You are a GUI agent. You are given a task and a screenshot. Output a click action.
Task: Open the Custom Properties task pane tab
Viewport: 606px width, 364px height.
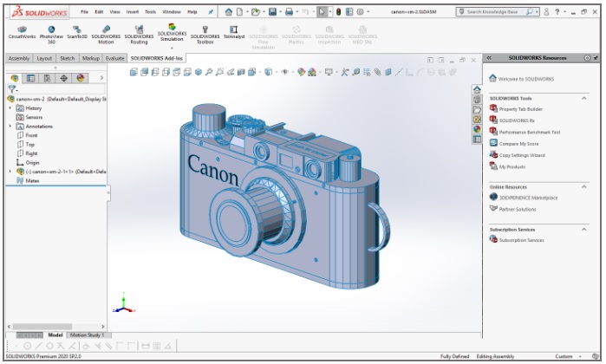point(477,140)
